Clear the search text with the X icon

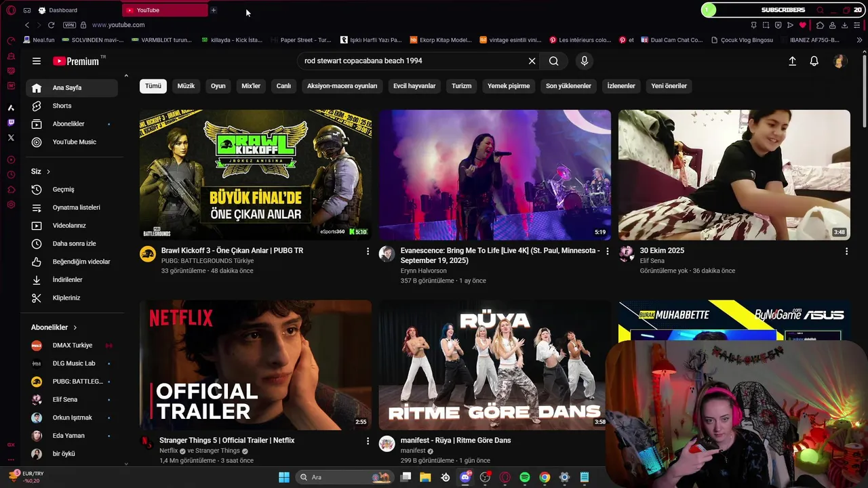click(532, 61)
